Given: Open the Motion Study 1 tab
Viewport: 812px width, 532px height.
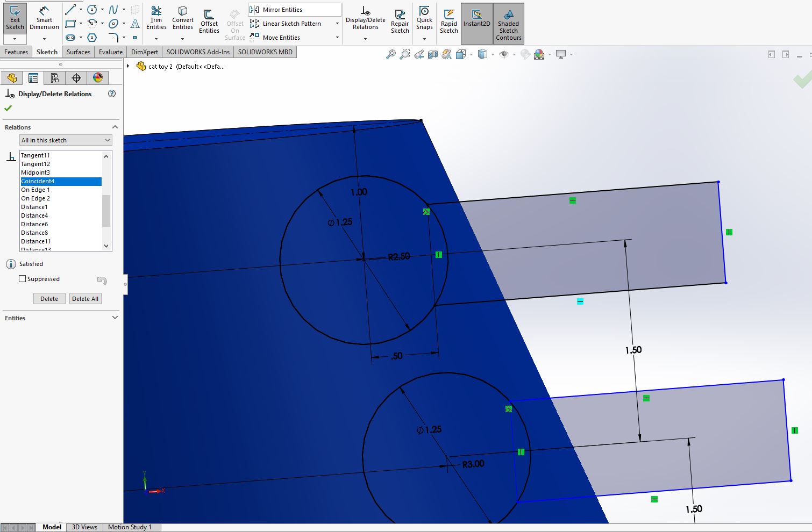Looking at the screenshot, I should click(130, 527).
